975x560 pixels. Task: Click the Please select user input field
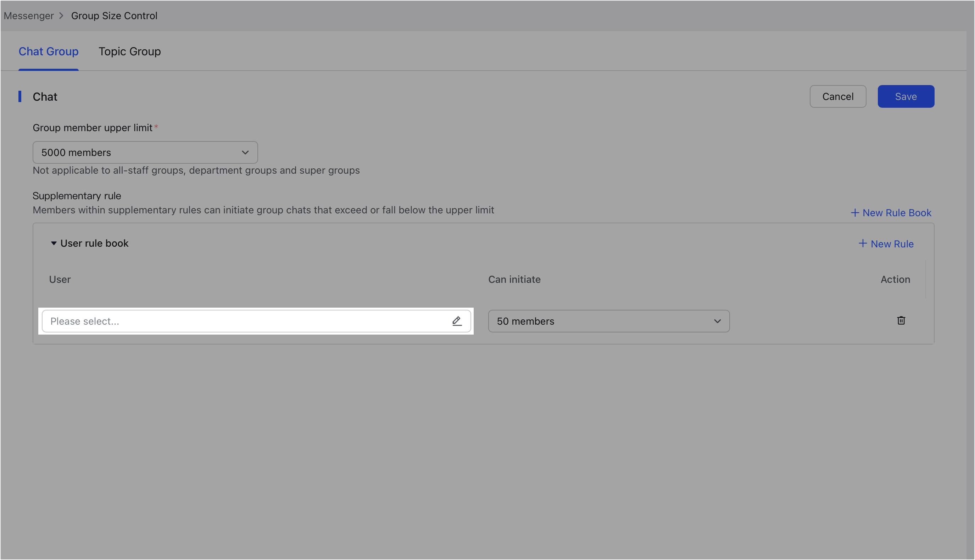231,321
